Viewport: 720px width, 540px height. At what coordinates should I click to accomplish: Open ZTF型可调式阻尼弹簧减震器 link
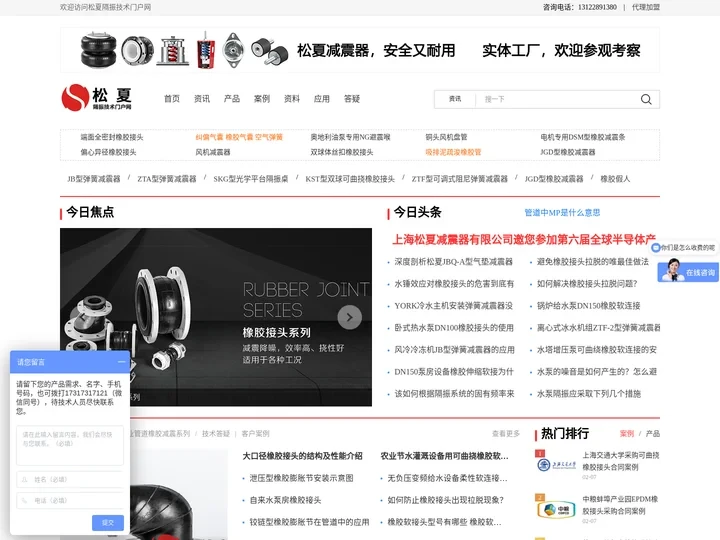pyautogui.click(x=460, y=179)
